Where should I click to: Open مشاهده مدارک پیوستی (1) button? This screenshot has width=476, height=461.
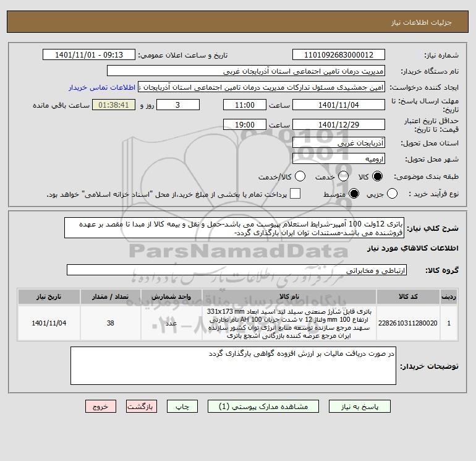pos(263,407)
